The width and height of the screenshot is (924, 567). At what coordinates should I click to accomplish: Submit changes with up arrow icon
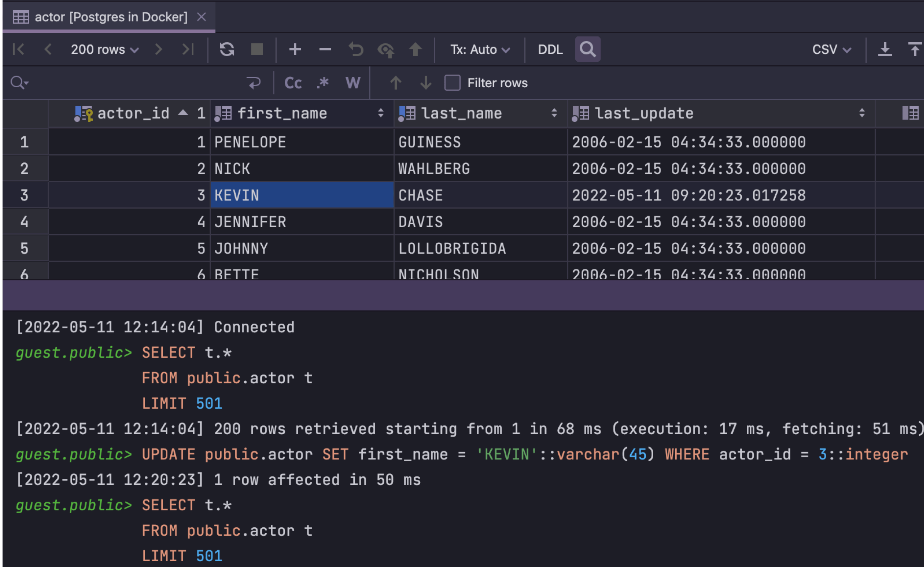click(x=415, y=49)
